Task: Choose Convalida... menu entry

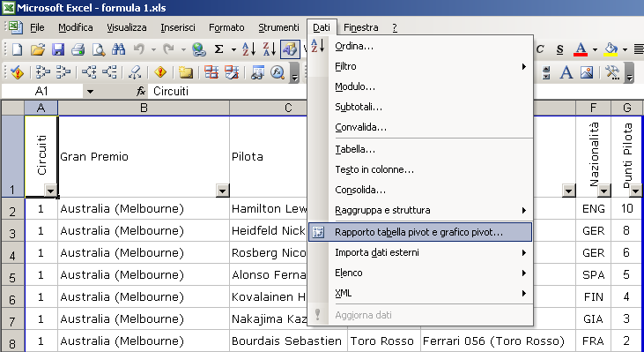Action: coord(420,127)
